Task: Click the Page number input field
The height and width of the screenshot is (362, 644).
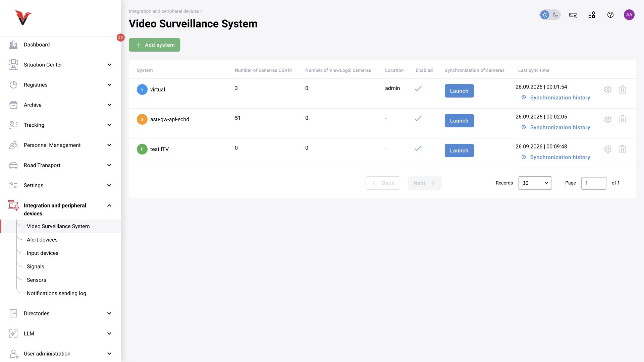Action: 593,183
